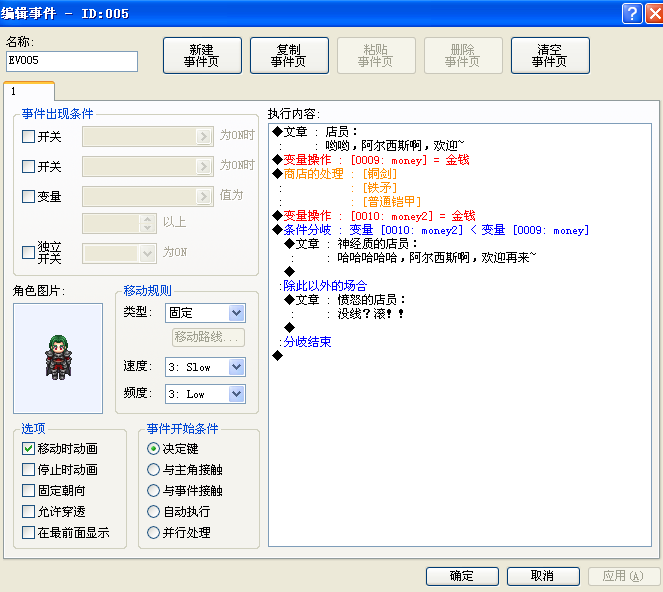Enable the 停止时动画 option
Image resolution: width=663 pixels, height=592 pixels.
[28, 469]
